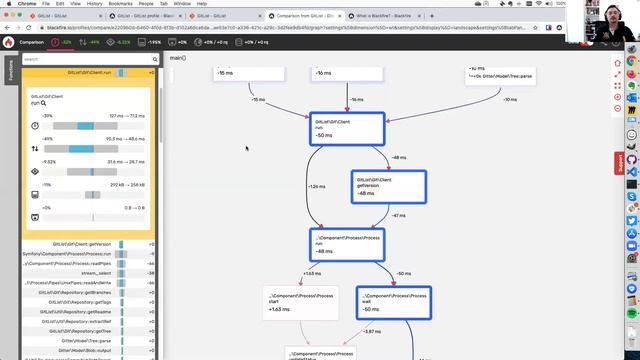Toggle the Functions side panel tab
This screenshot has width=640, height=360.
[x=11, y=70]
